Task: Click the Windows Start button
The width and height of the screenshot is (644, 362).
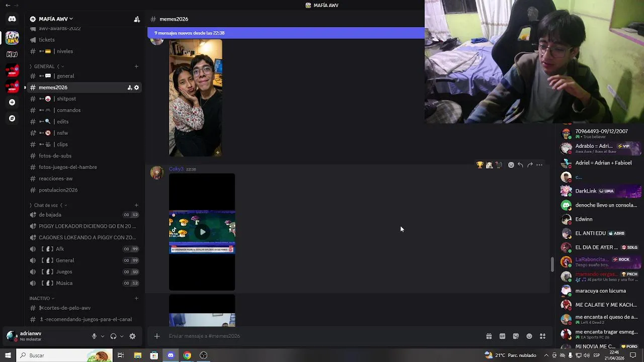Action: (8, 355)
